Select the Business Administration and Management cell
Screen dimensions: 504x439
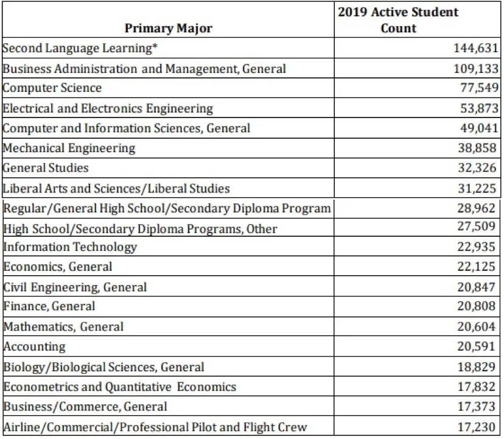(144, 68)
